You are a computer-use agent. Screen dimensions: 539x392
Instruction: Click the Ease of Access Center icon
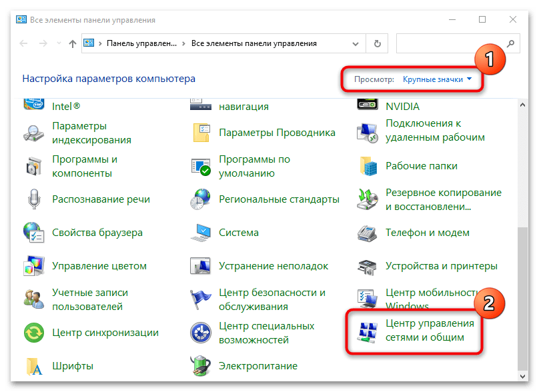click(201, 332)
